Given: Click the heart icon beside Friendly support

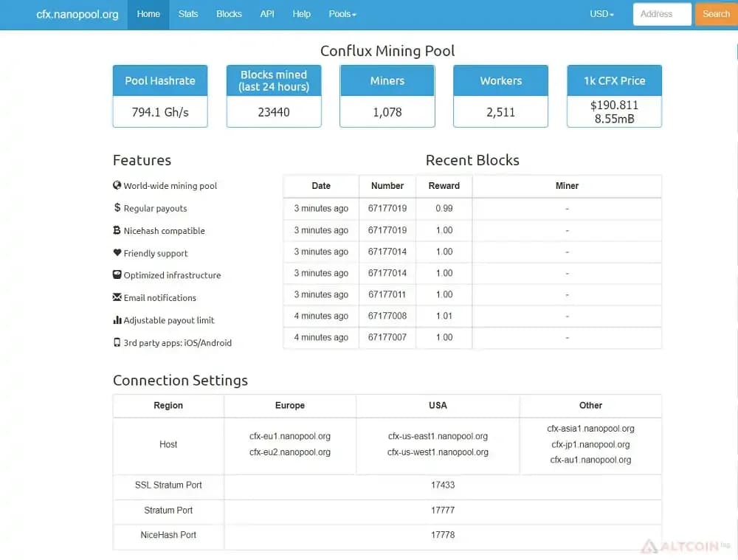Looking at the screenshot, I should coord(117,253).
